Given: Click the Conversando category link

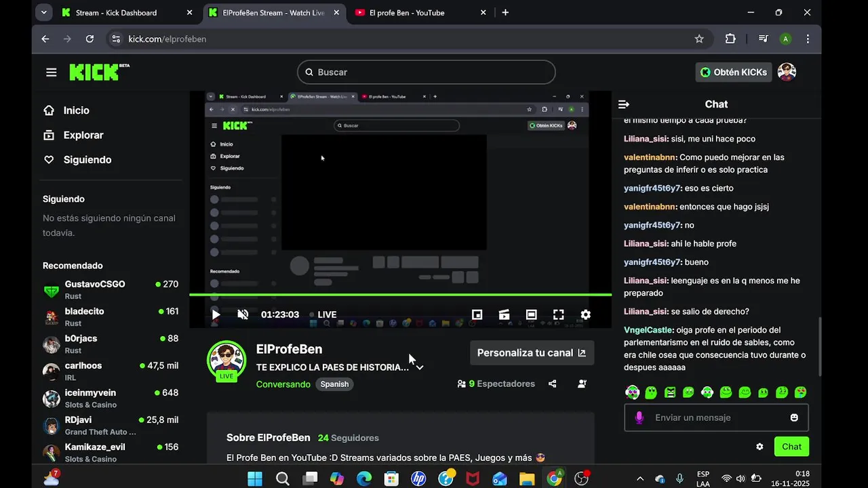Looking at the screenshot, I should coord(283,384).
